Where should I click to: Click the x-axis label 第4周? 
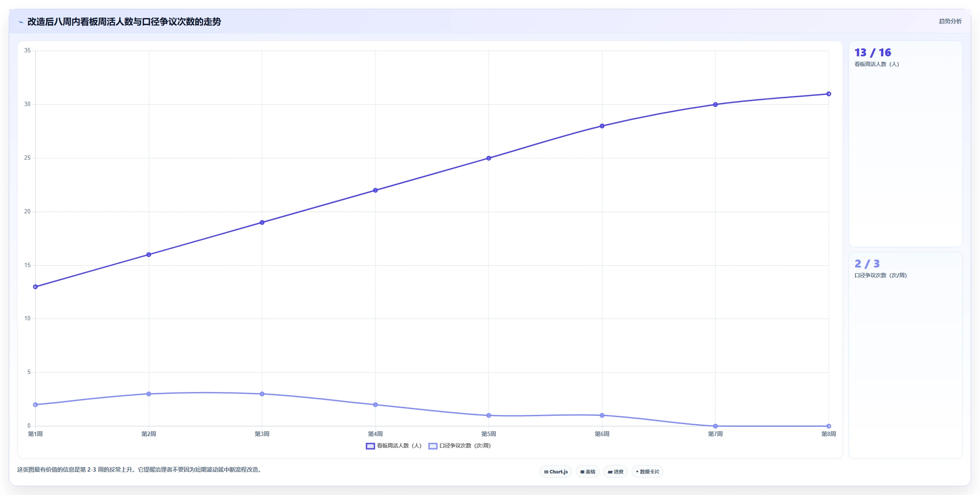pyautogui.click(x=375, y=434)
